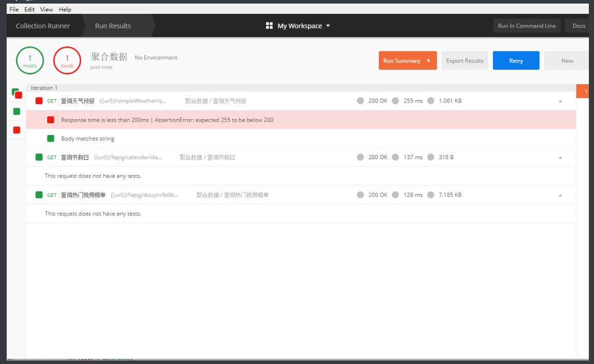This screenshot has width=594, height=364.
Task: Start a New run
Action: pyautogui.click(x=567, y=61)
